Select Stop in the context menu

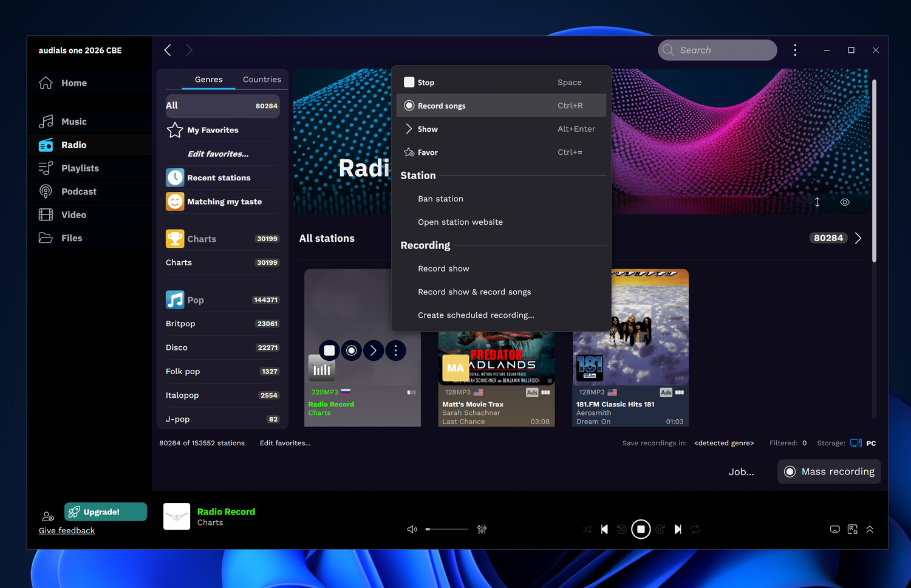pos(501,82)
